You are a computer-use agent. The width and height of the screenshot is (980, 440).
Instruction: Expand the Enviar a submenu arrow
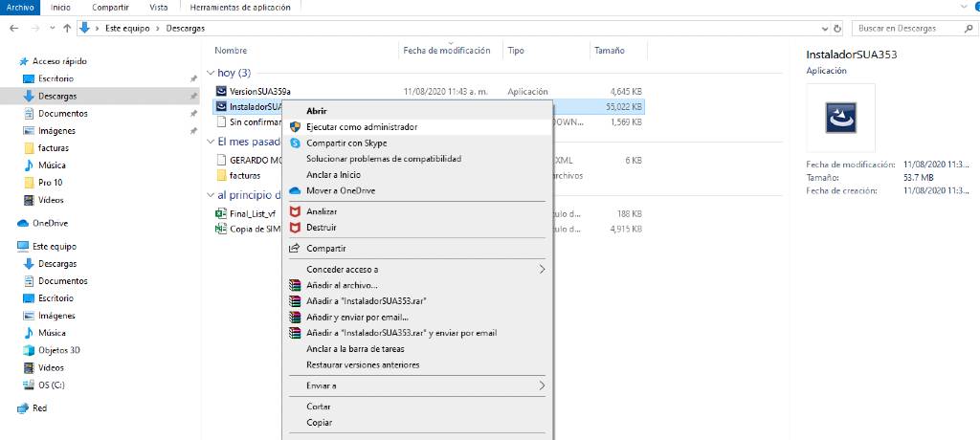[x=542, y=385]
